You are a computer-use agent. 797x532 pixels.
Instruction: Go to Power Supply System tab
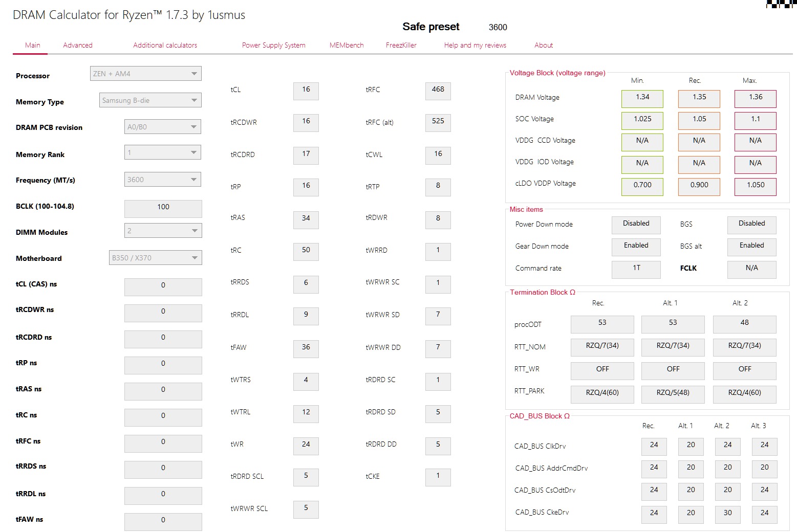click(x=274, y=45)
